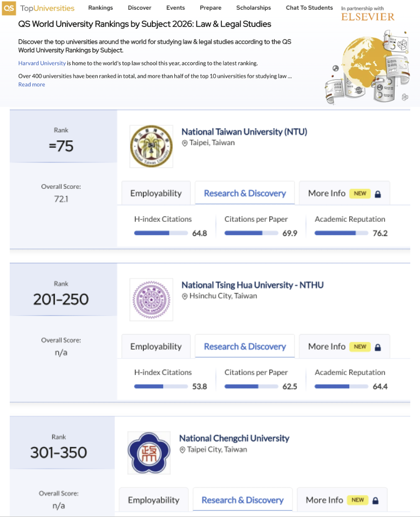This screenshot has height=517, width=420.
Task: Click the lock icon on NTHU More Info
Action: (378, 347)
